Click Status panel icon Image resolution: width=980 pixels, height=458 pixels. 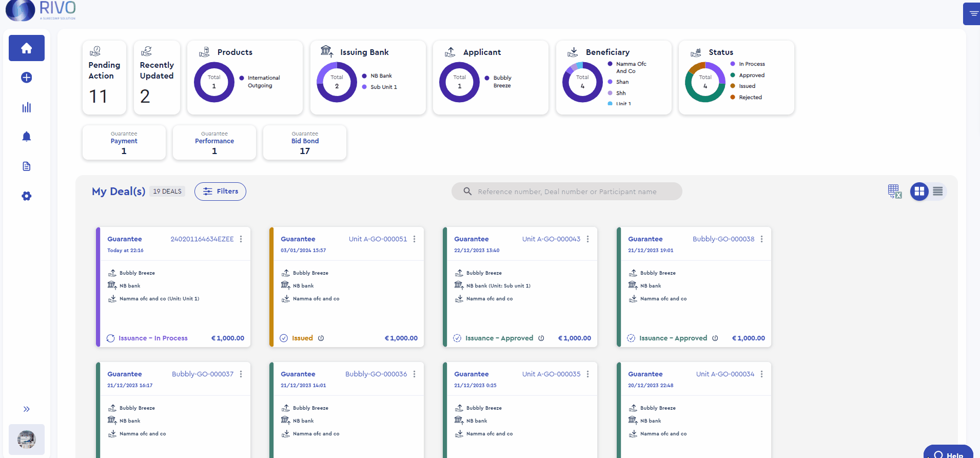pyautogui.click(x=696, y=52)
